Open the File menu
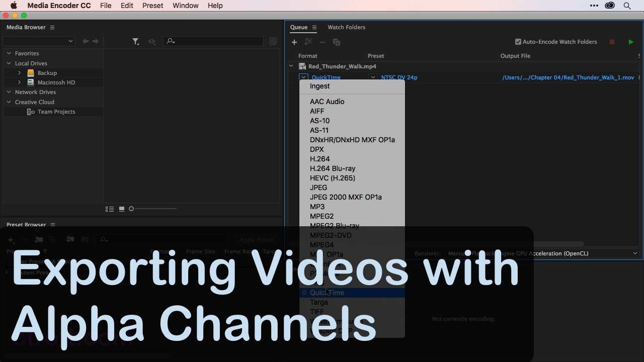 (106, 6)
